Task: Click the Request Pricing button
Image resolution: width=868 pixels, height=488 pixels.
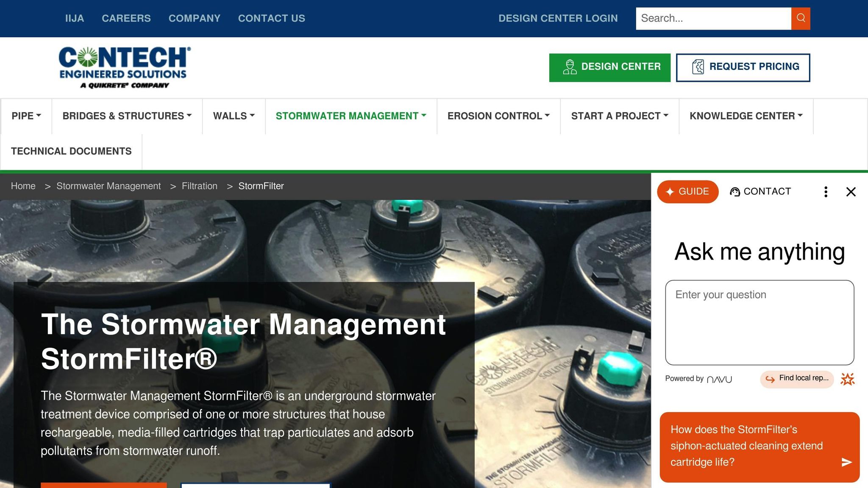Action: (743, 67)
